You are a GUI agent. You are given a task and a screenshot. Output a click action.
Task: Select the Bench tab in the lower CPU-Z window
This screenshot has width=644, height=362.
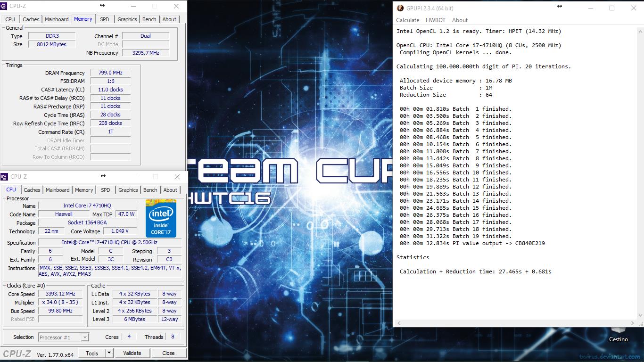point(150,190)
